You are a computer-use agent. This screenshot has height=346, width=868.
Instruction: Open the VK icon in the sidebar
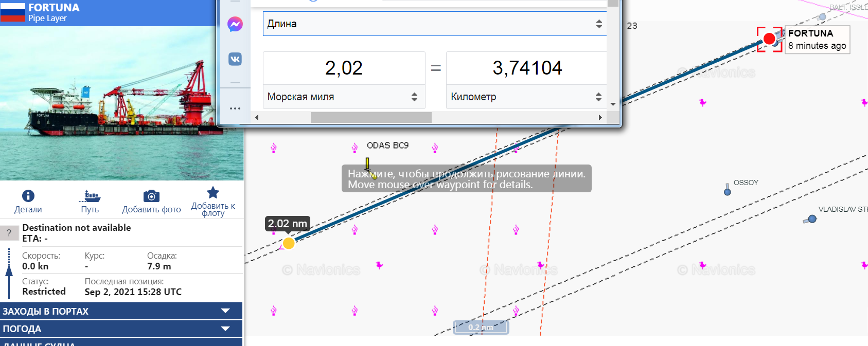click(235, 59)
